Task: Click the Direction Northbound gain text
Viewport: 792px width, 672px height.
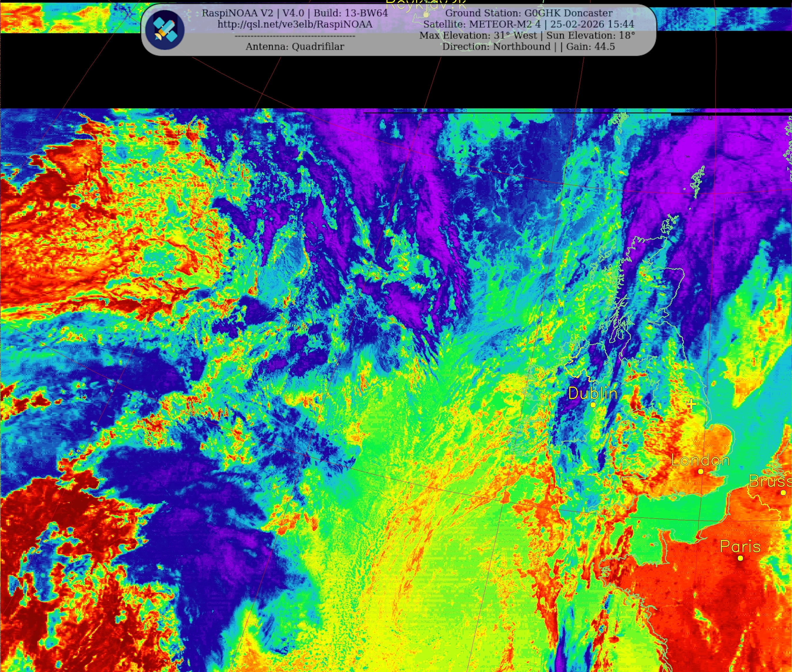Action: point(528,46)
